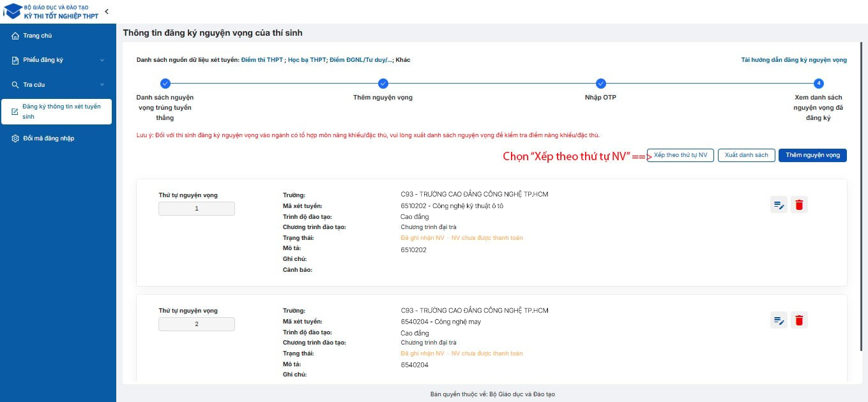Click the vertical scrollbar on the right

865,191
